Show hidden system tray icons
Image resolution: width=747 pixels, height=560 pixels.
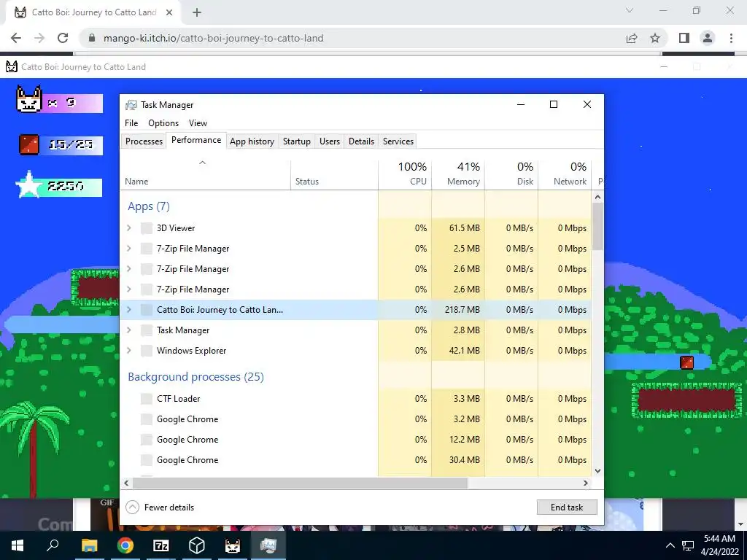670,545
